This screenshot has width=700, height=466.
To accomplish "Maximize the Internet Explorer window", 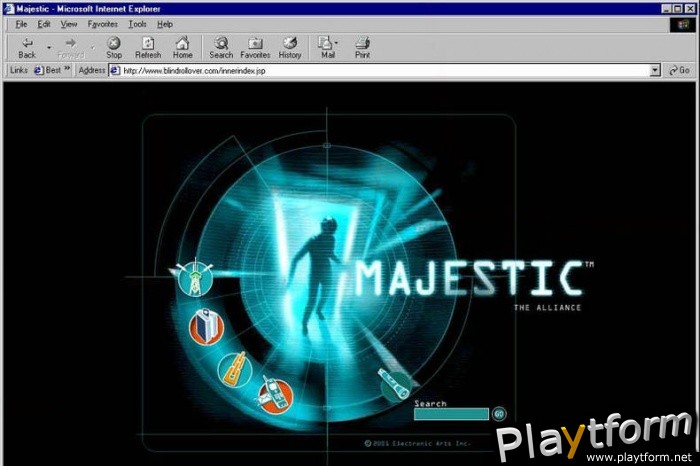I will (x=677, y=8).
